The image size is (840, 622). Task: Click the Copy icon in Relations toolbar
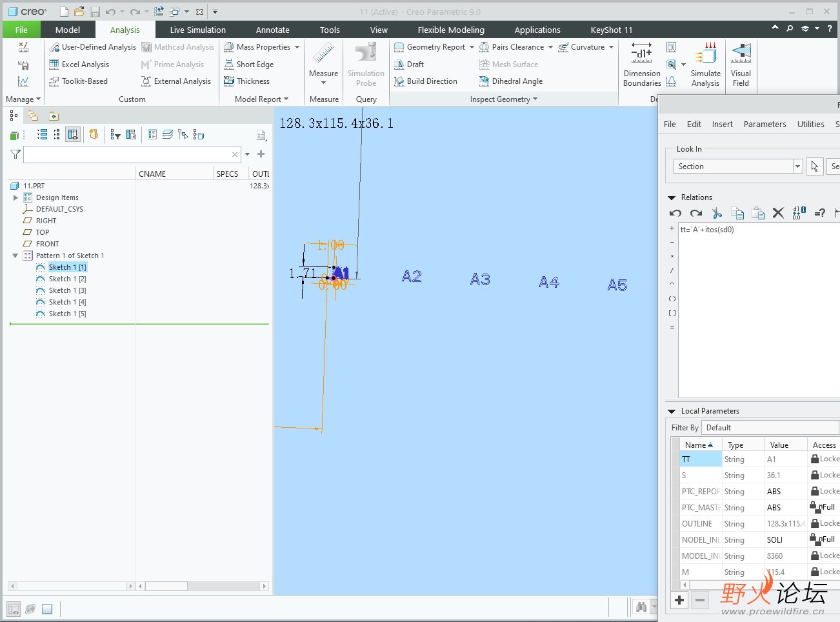(x=737, y=213)
